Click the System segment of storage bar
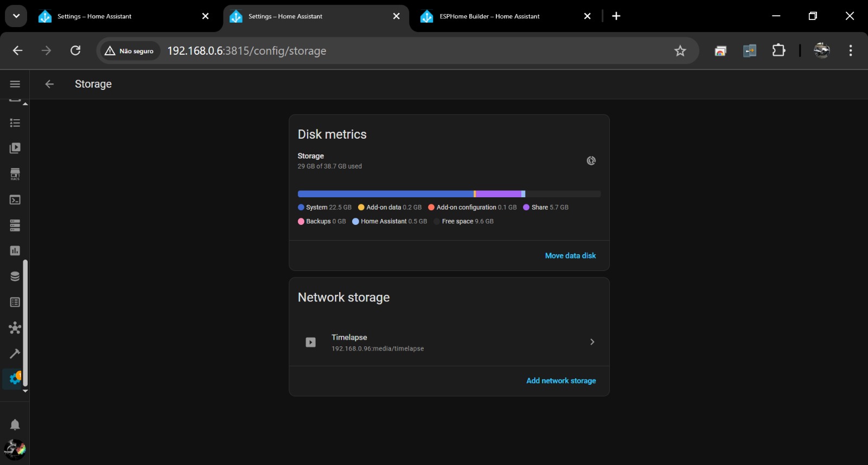This screenshot has height=465, width=868. click(x=385, y=194)
